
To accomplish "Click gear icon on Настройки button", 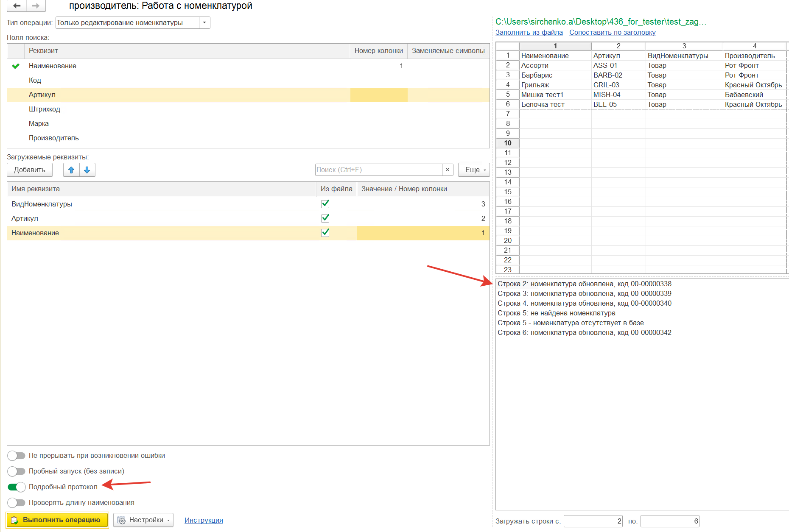I will tap(121, 520).
